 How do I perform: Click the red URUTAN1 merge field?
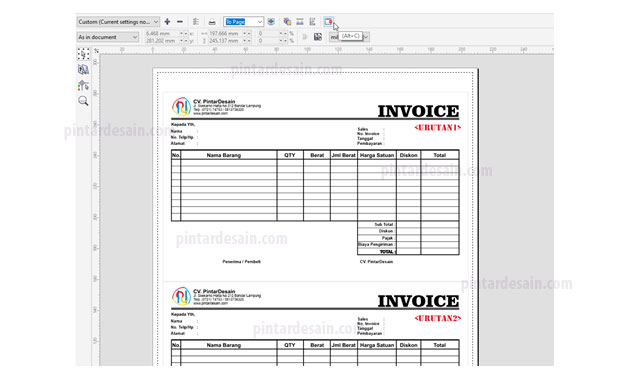point(438,128)
